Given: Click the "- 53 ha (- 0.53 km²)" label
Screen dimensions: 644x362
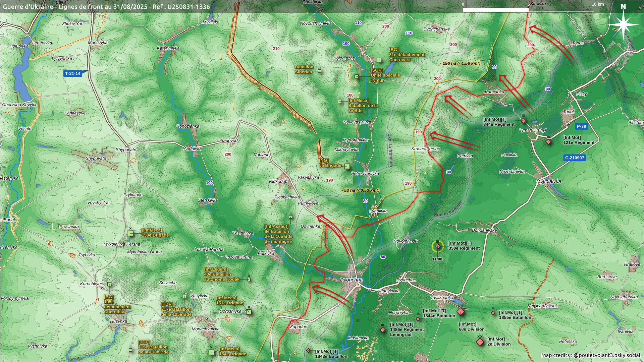Looking at the screenshot, I should point(361,190).
